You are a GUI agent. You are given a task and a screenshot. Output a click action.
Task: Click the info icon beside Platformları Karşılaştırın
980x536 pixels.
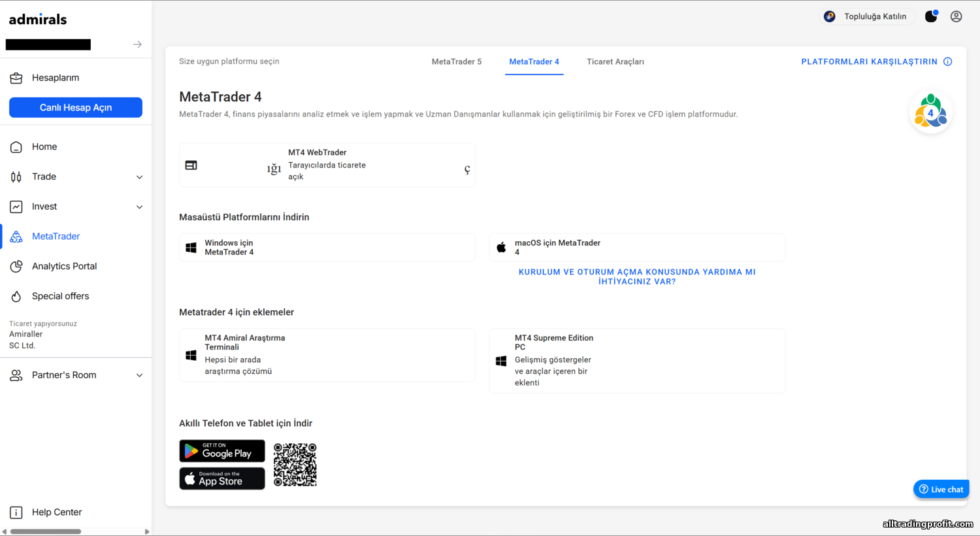pyautogui.click(x=948, y=61)
